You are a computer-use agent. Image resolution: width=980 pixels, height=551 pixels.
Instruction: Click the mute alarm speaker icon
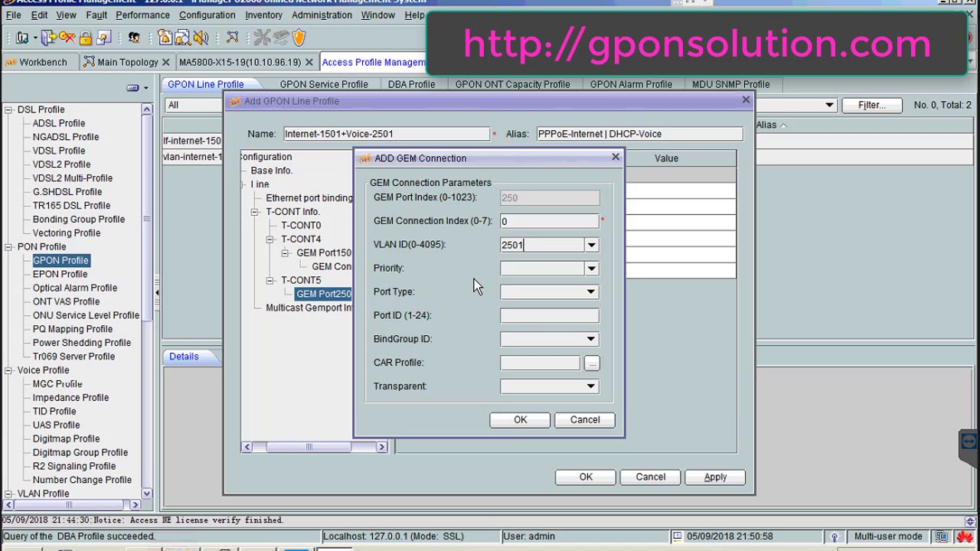pos(201,37)
